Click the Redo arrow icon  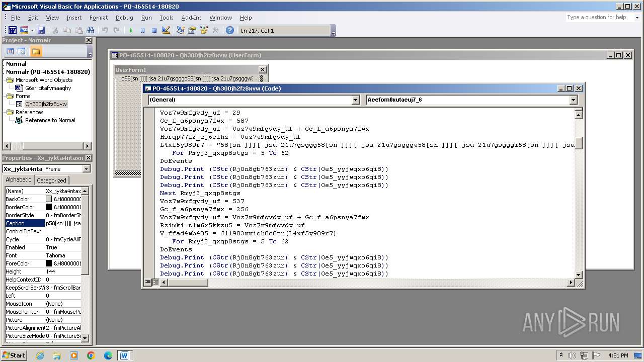[x=116, y=31]
